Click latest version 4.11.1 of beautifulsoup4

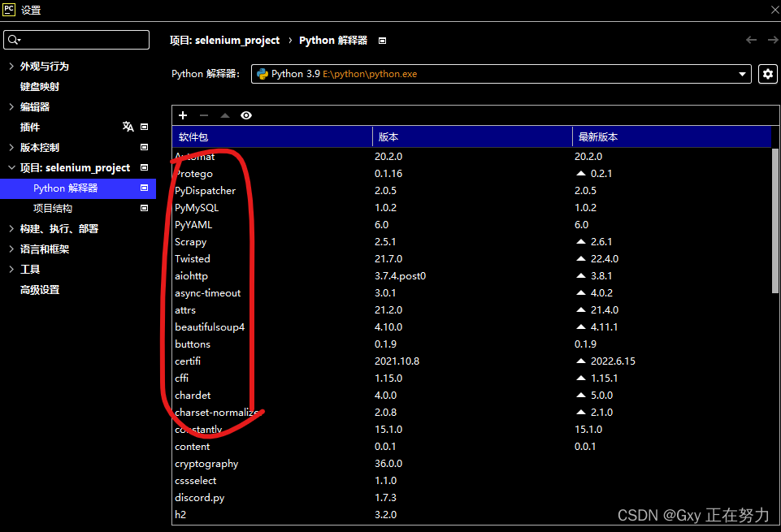pyautogui.click(x=604, y=327)
